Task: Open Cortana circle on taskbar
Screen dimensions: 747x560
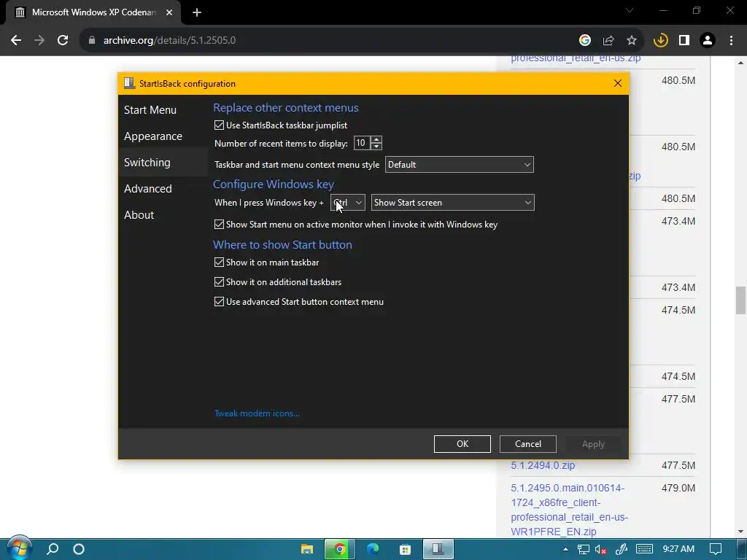Action: [79, 549]
